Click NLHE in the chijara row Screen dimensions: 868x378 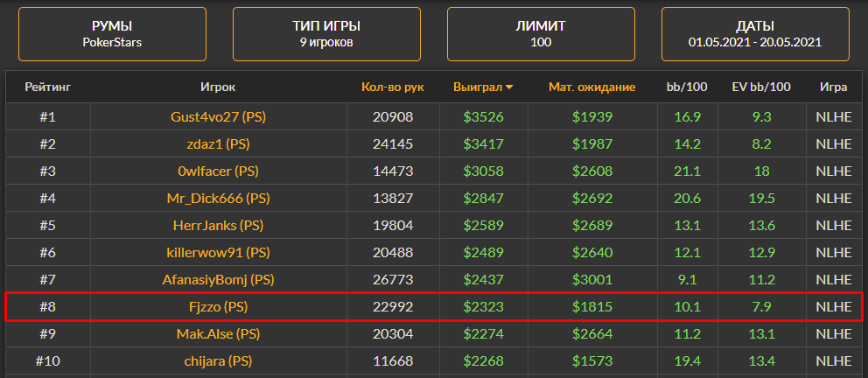point(834,360)
